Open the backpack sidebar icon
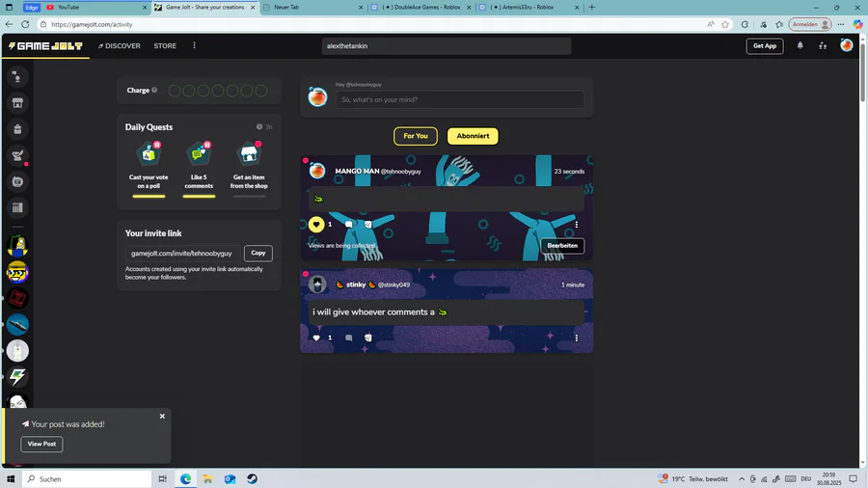 17,129
